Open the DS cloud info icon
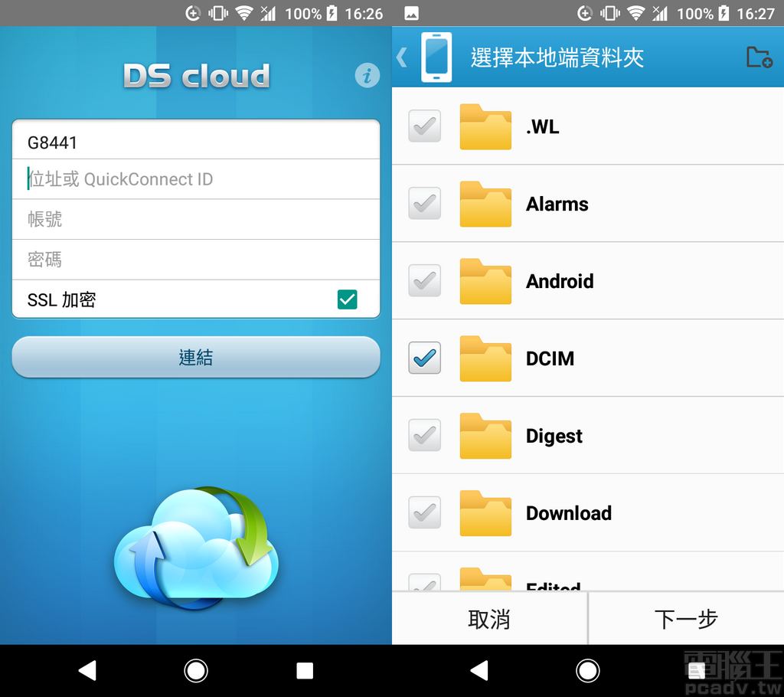 367,75
